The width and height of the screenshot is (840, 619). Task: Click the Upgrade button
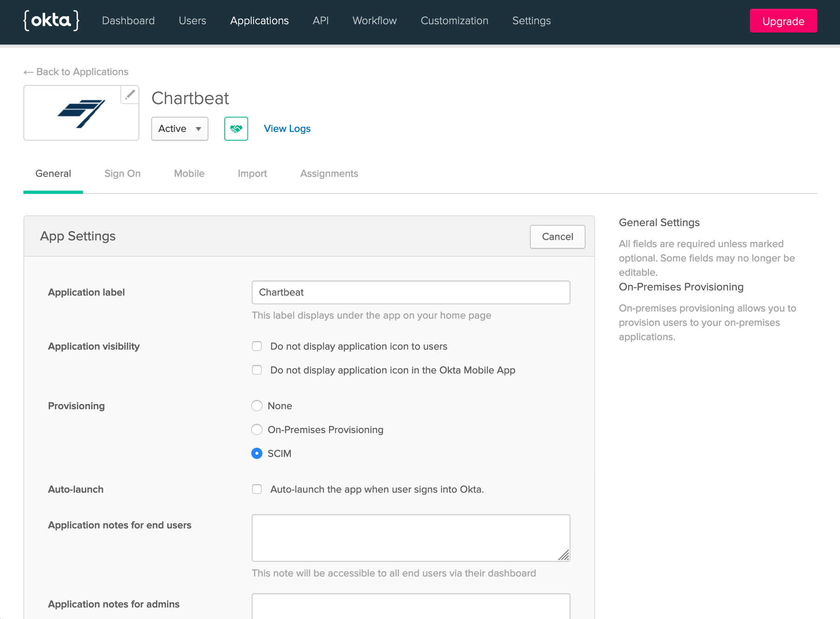pos(783,21)
